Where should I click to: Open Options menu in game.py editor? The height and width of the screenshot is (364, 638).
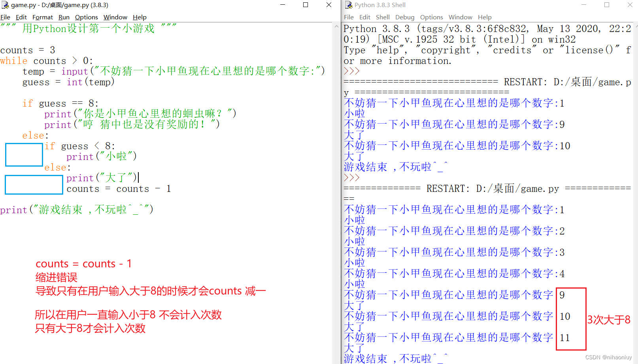point(87,17)
